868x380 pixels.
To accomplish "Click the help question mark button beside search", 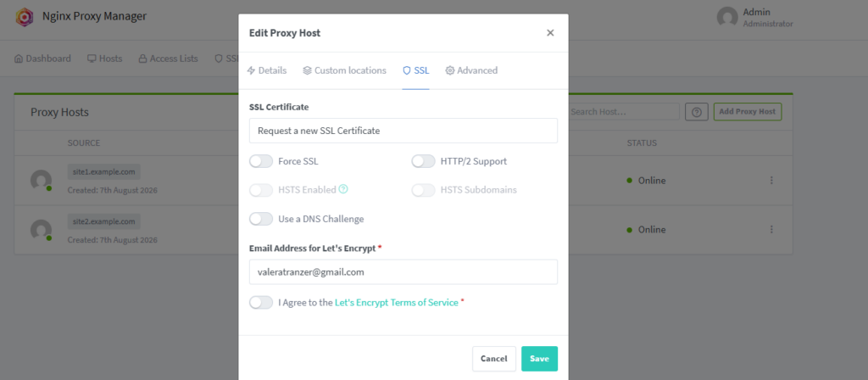I will [697, 112].
